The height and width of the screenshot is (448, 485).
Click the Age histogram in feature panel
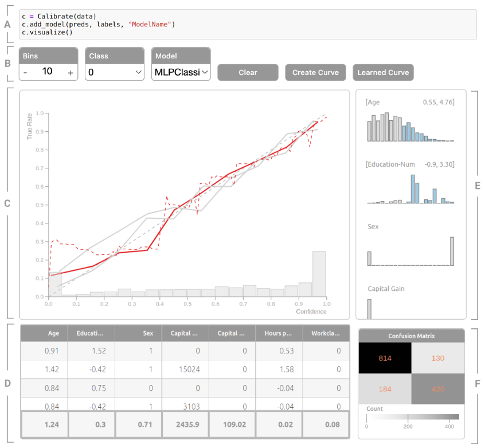coord(410,127)
